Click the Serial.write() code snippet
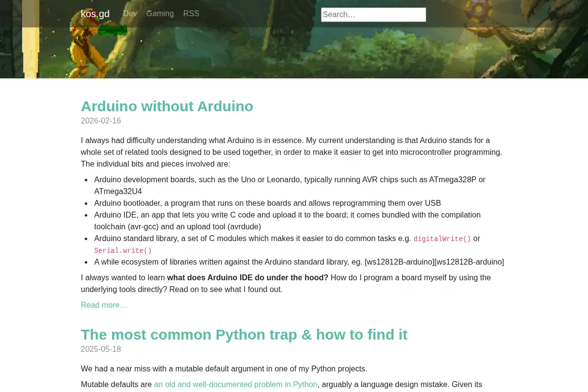This screenshot has width=588, height=392. [123, 250]
